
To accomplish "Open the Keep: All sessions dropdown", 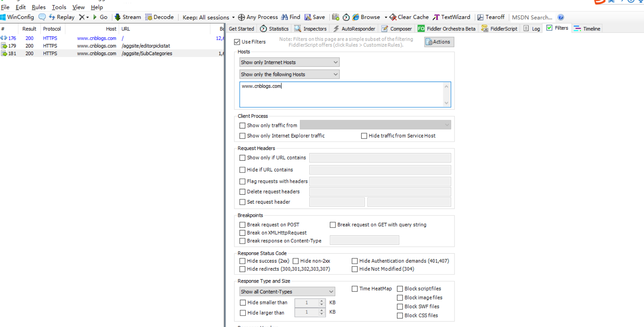I will (208, 17).
